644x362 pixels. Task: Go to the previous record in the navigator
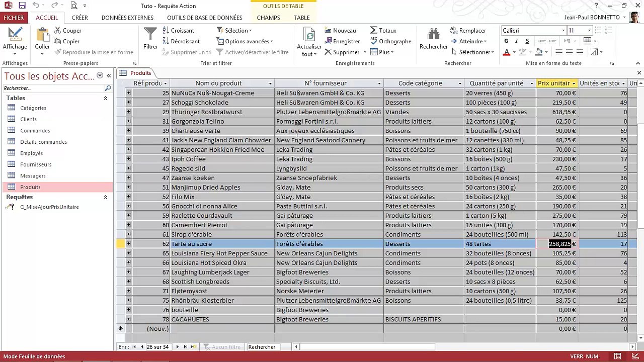tap(142, 347)
